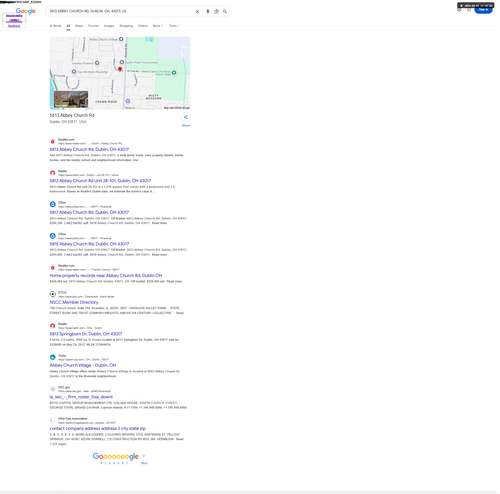Open Abbey Church Village - Dublin, OH link
The image size is (500, 494).
(83, 365)
